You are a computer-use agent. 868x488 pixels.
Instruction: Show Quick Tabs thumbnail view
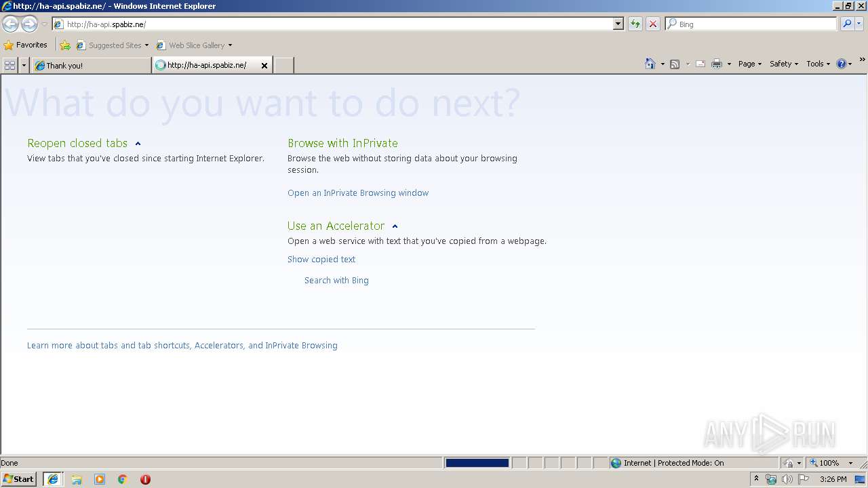(9, 65)
